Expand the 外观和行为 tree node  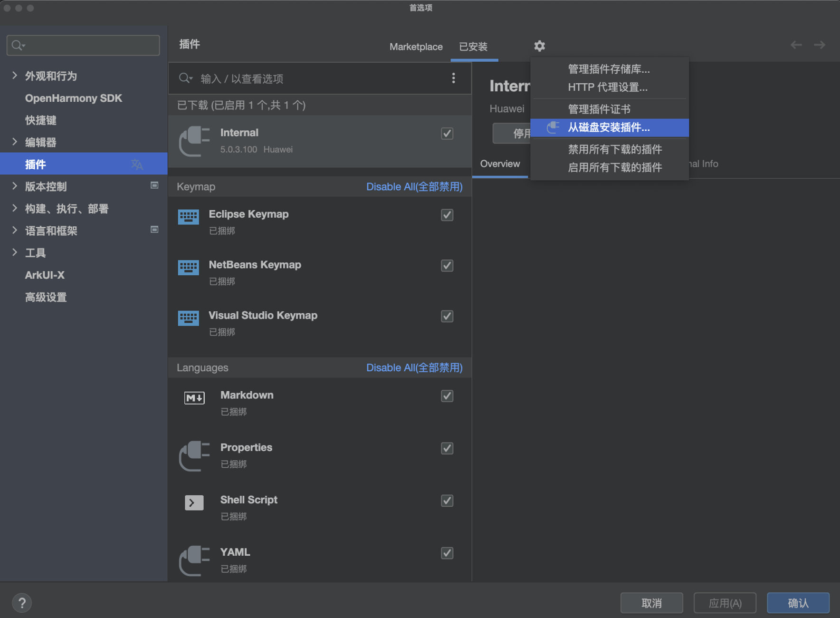click(14, 76)
